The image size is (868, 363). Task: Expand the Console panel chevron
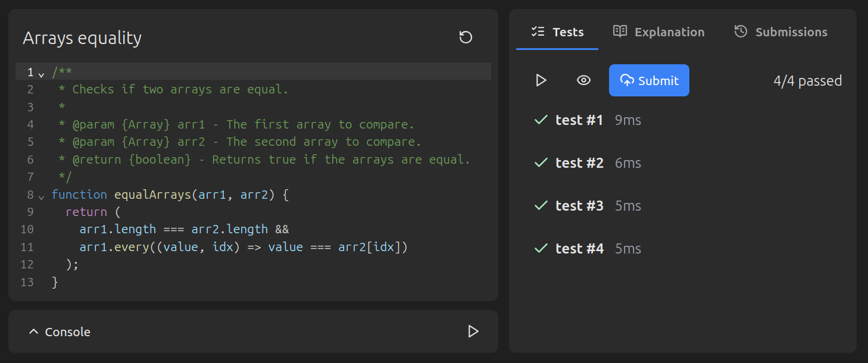33,331
